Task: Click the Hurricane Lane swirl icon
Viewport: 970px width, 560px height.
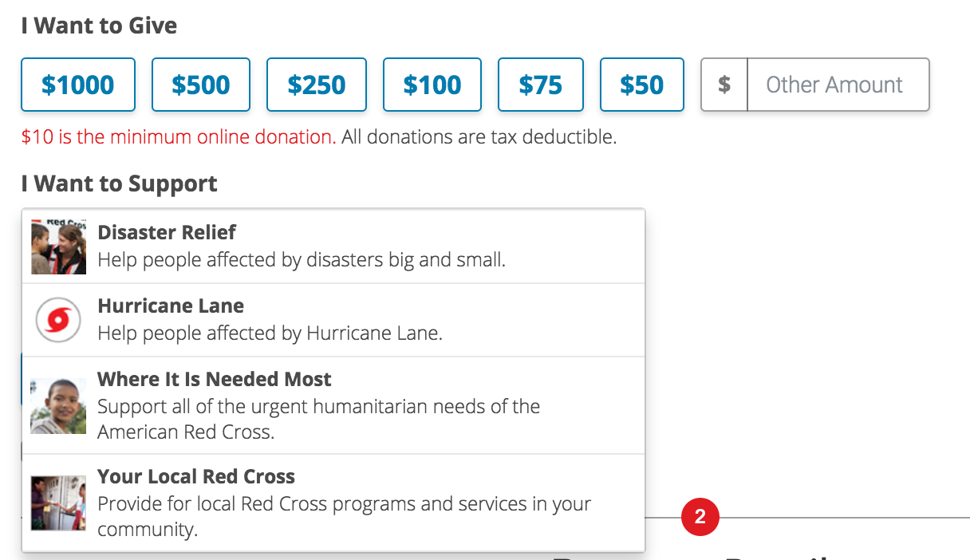Action: tap(58, 320)
